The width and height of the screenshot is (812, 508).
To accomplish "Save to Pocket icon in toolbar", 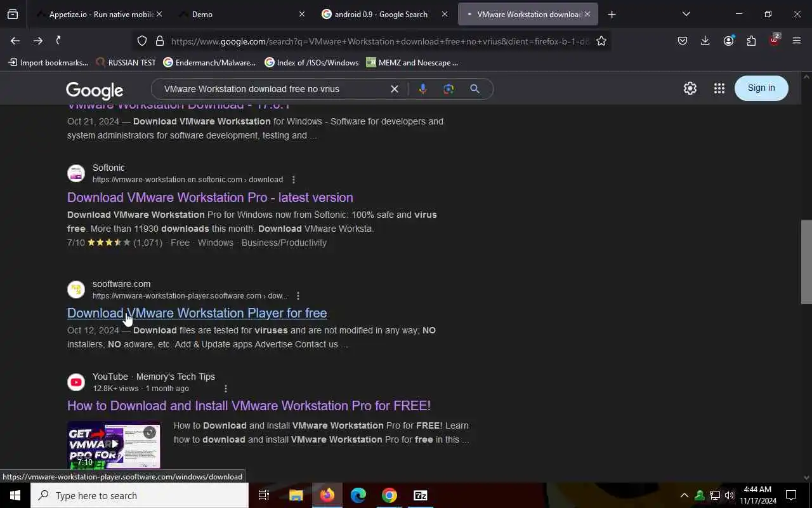I will coord(683,41).
